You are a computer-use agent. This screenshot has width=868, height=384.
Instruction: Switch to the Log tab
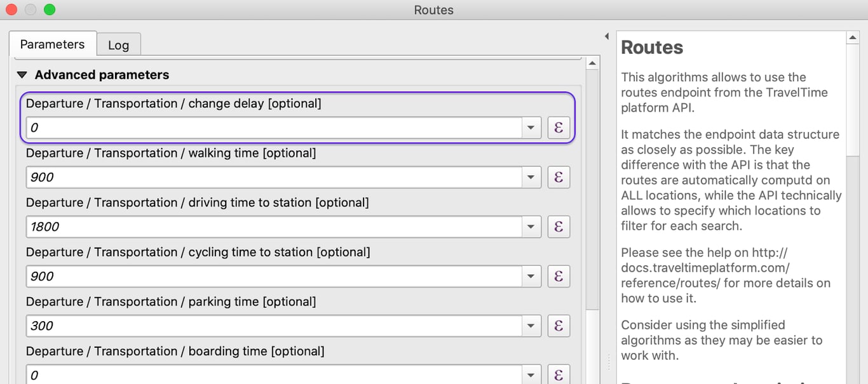tap(118, 45)
